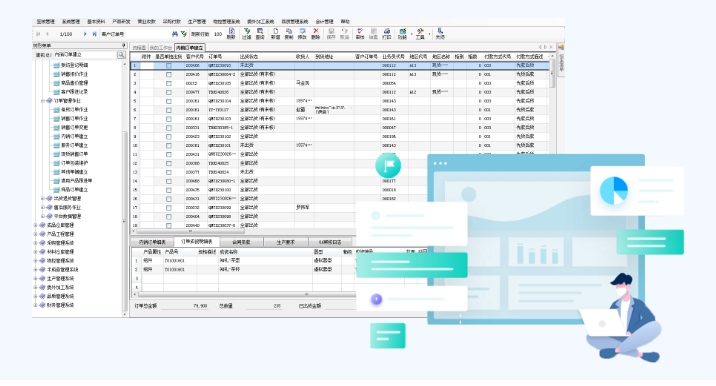Jump to last record navigation arrow
This screenshot has height=386, width=716.
(x=94, y=34)
